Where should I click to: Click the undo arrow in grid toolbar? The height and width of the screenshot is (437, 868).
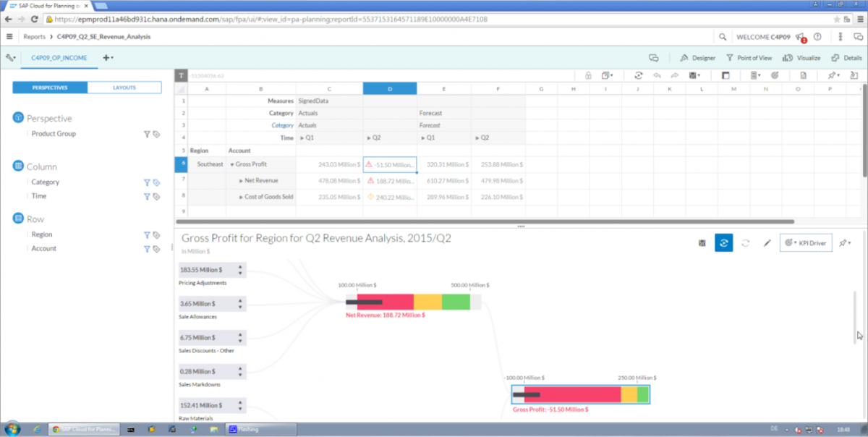[657, 75]
